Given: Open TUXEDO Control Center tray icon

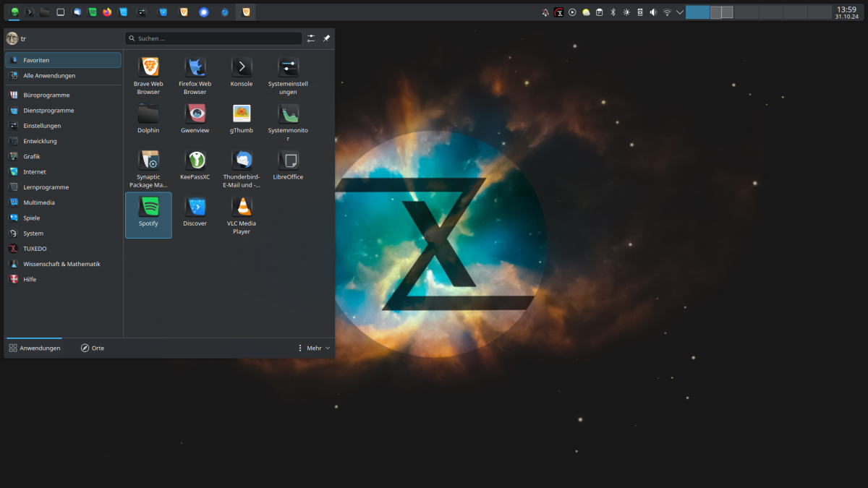Looking at the screenshot, I should 559,12.
